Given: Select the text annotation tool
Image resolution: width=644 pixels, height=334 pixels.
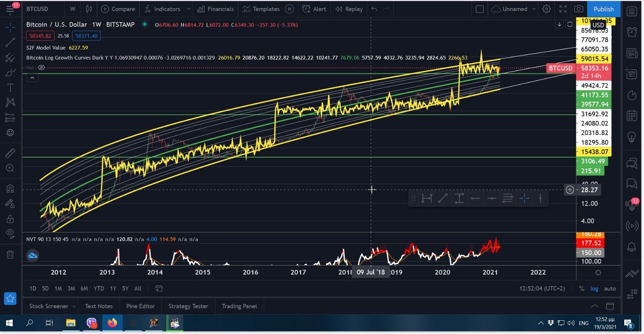Looking at the screenshot, I should pos(10,87).
